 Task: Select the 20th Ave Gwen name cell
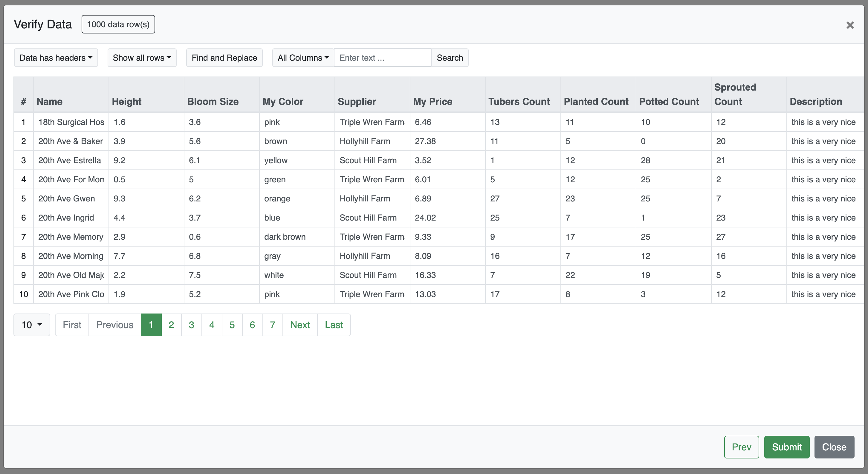67,198
